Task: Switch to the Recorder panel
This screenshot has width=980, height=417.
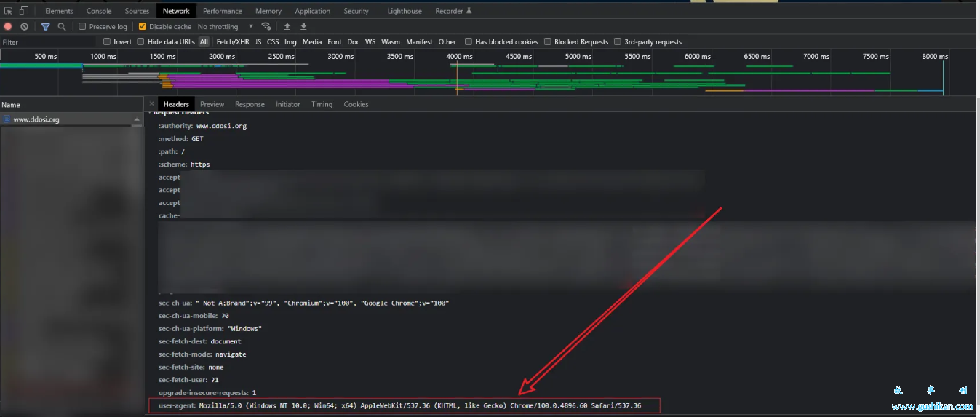Action: 453,11
